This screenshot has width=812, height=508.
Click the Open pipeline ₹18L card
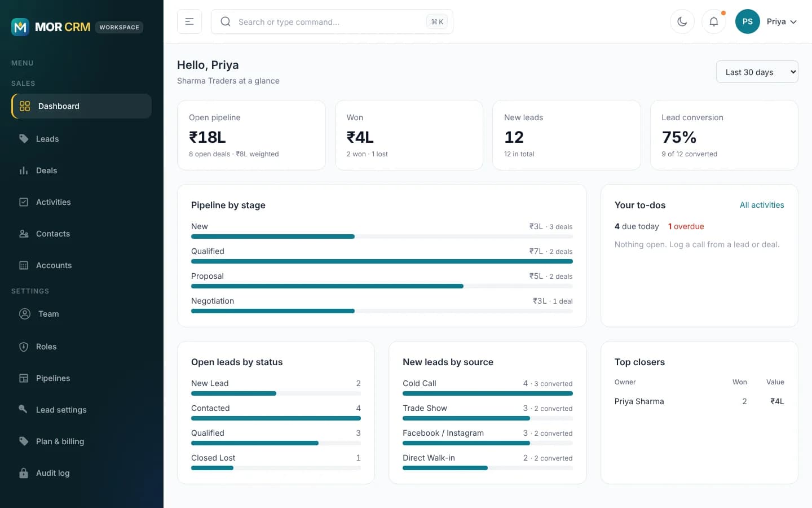(251, 135)
